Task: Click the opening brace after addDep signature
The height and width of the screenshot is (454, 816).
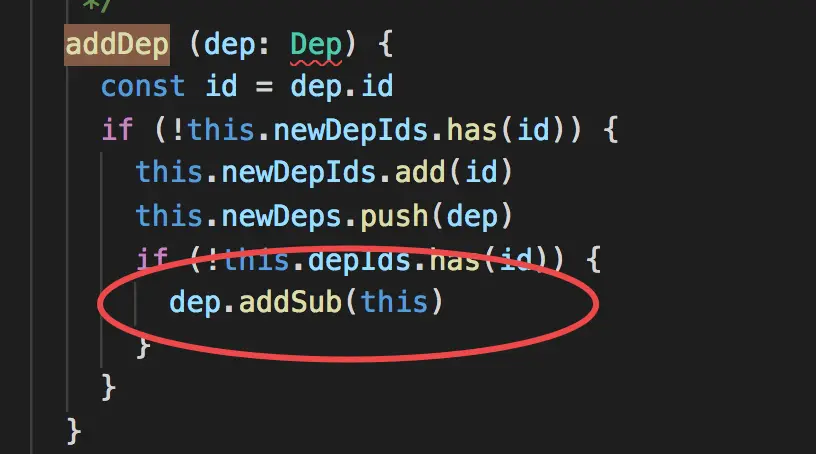Action: coord(385,45)
